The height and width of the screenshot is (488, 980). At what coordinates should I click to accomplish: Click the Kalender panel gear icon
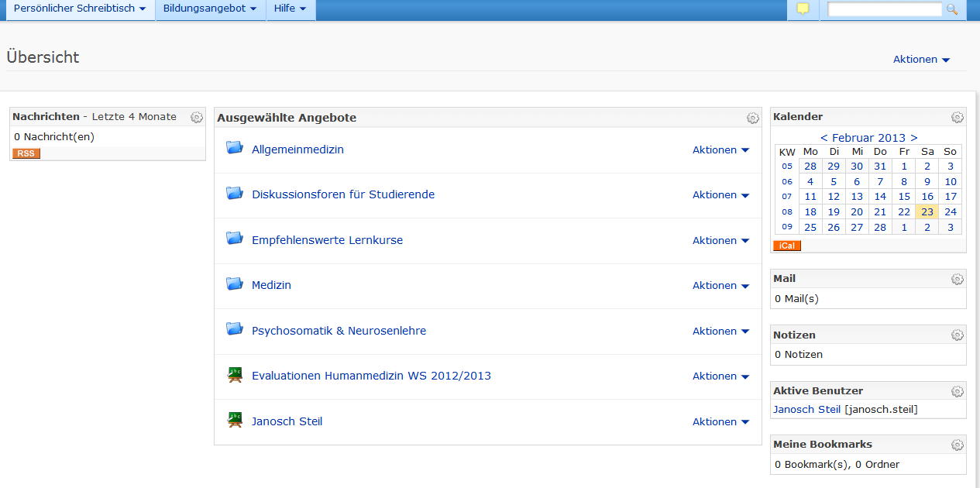tap(958, 118)
